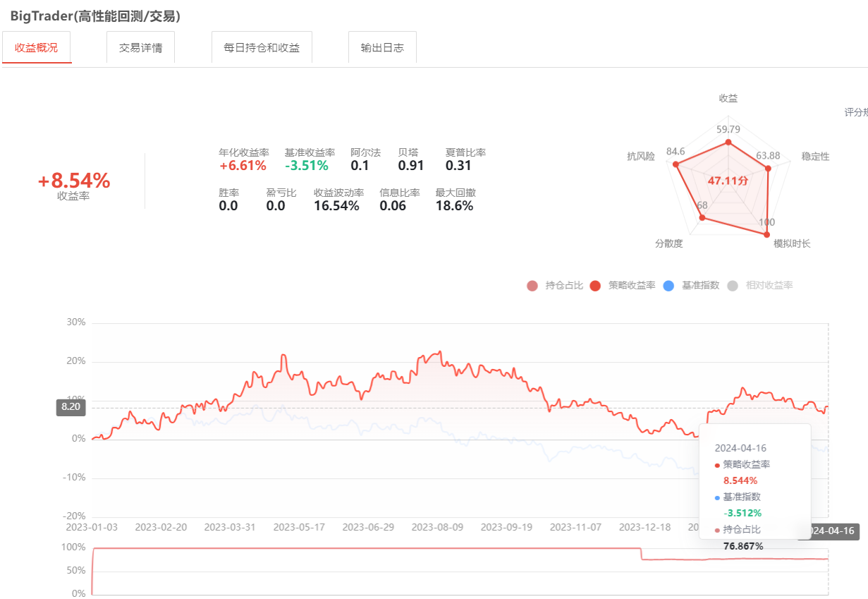This screenshot has height=599, width=868.
Task: Click the 稳定性 vertex dot on radar
Action: tap(768, 168)
